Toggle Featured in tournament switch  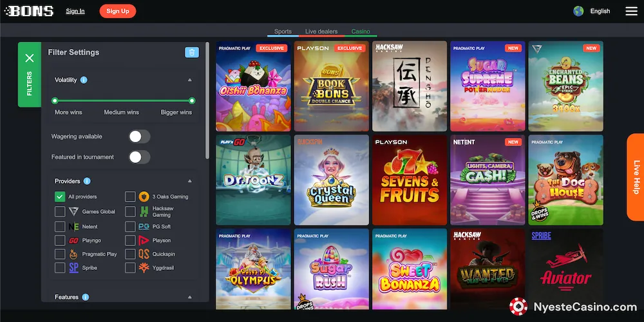coord(139,157)
